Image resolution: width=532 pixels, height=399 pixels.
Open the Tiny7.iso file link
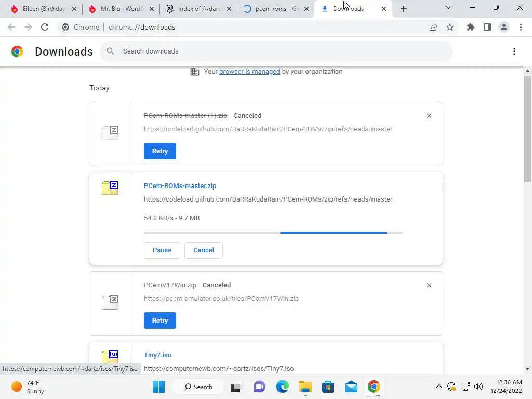tap(157, 355)
